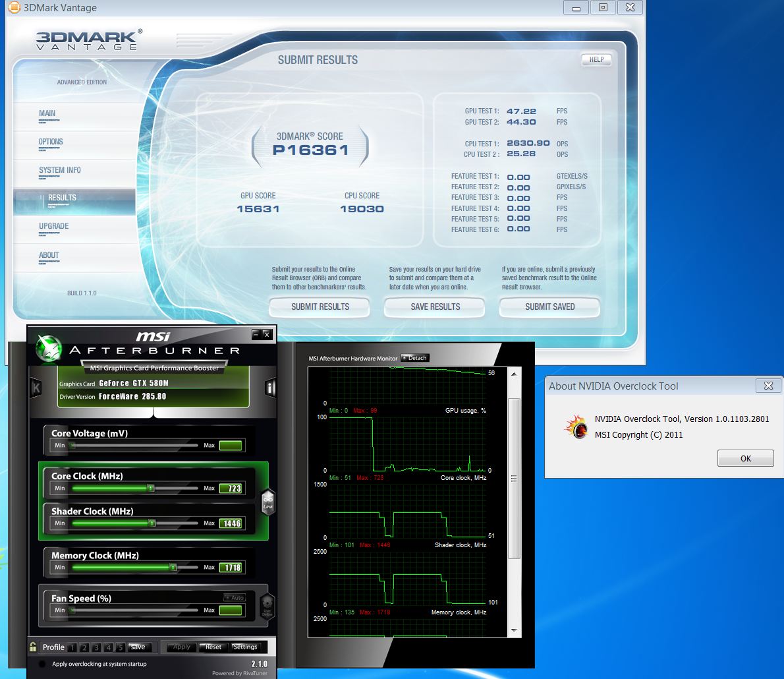Click the Afterburner Apply button
The height and width of the screenshot is (679, 784).
pyautogui.click(x=181, y=647)
